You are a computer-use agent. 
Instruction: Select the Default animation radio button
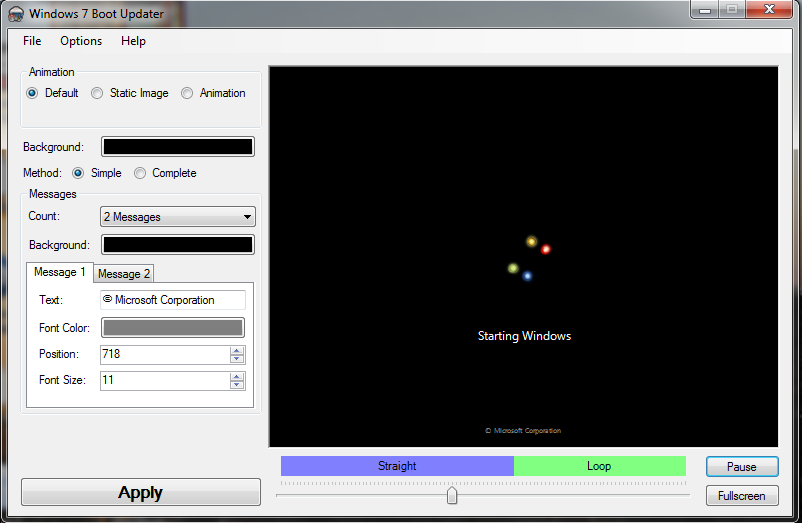[32, 93]
